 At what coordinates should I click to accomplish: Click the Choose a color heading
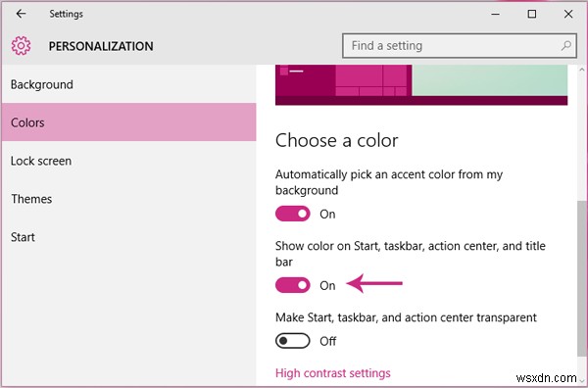[x=336, y=140]
